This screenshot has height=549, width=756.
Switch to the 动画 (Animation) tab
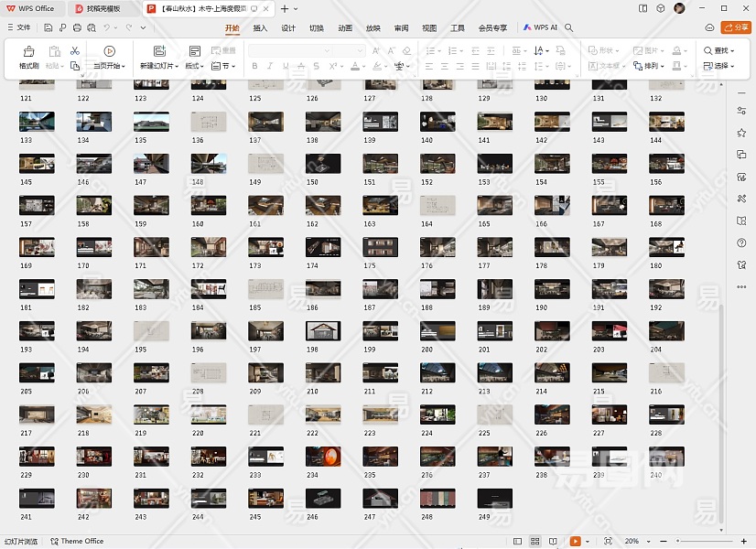345,28
